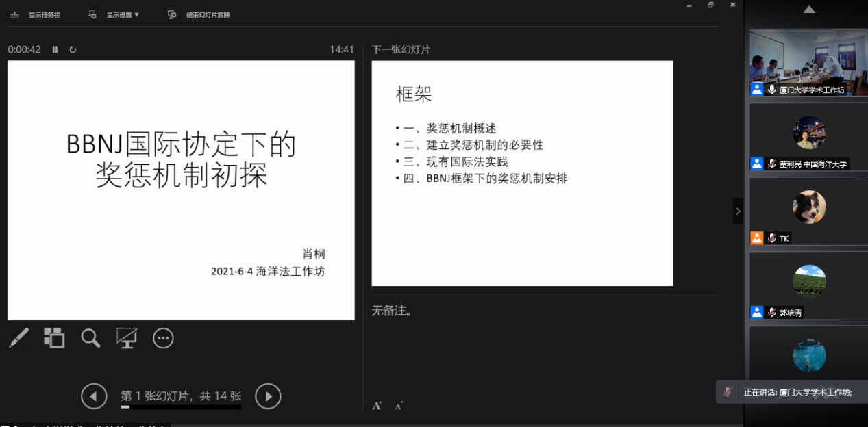Restart the presentation timer

pos(73,49)
